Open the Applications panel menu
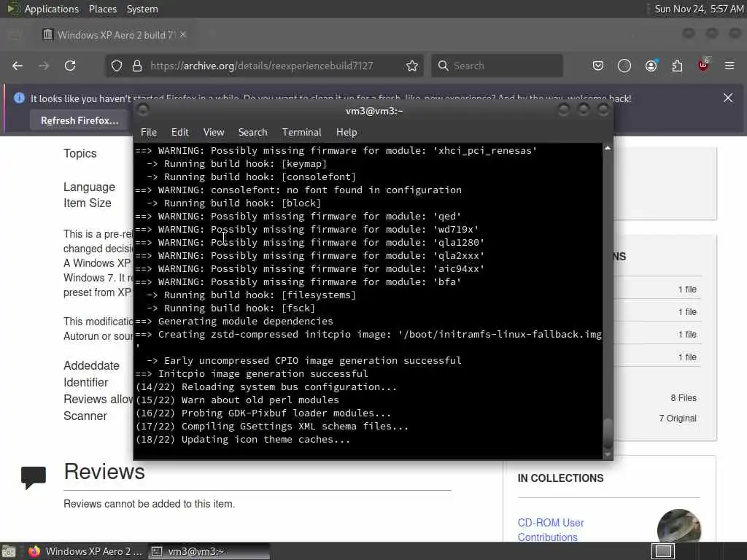 (52, 9)
